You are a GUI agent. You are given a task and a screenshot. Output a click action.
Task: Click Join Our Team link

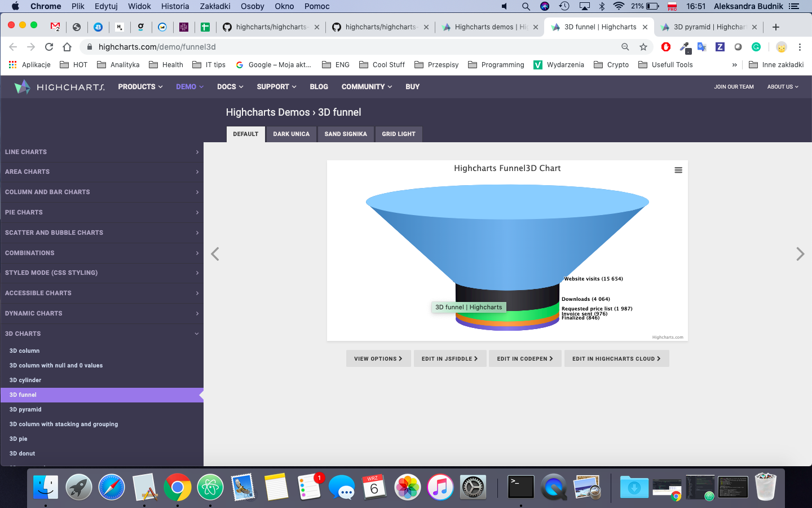(734, 87)
